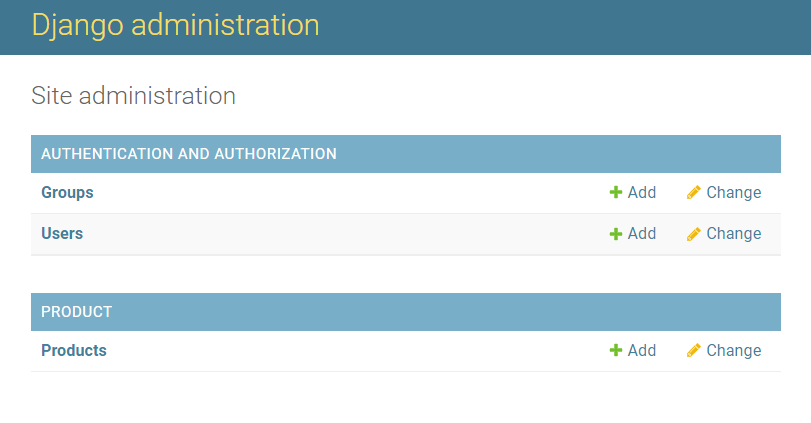The width and height of the screenshot is (811, 423).
Task: Click the pencil icon in Users row
Action: click(694, 234)
